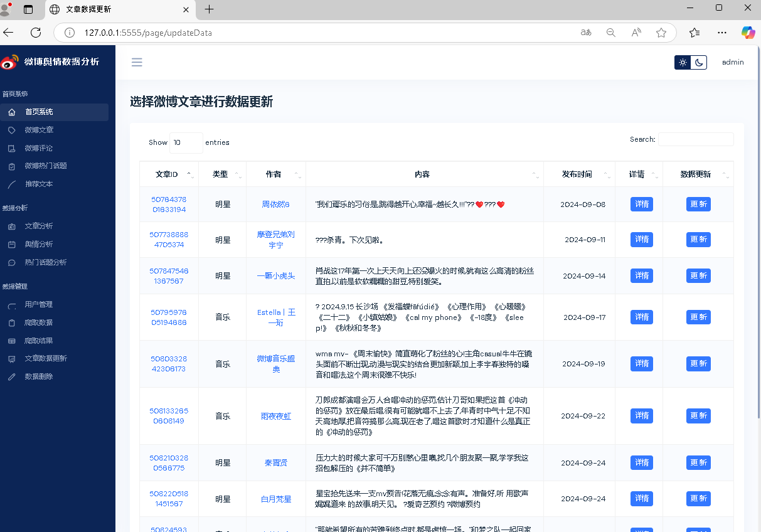Open author link 微博音乐盛典
This screenshot has height=532, width=761.
click(x=276, y=363)
